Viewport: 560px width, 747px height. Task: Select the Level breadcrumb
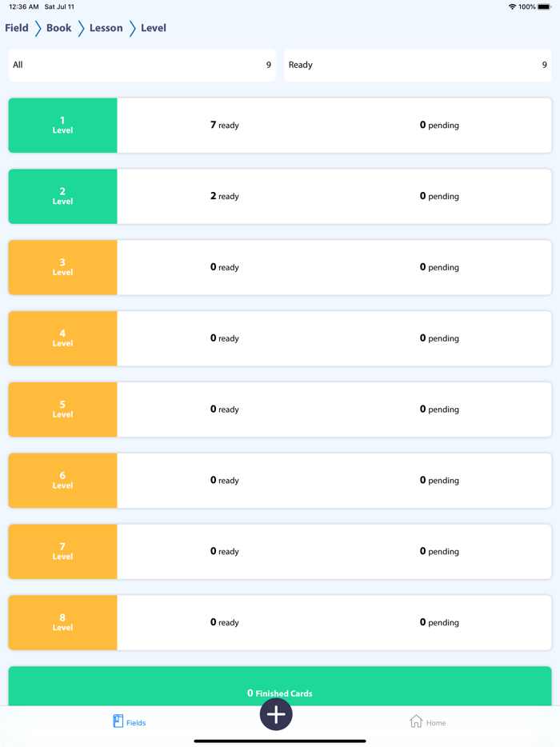coord(154,28)
